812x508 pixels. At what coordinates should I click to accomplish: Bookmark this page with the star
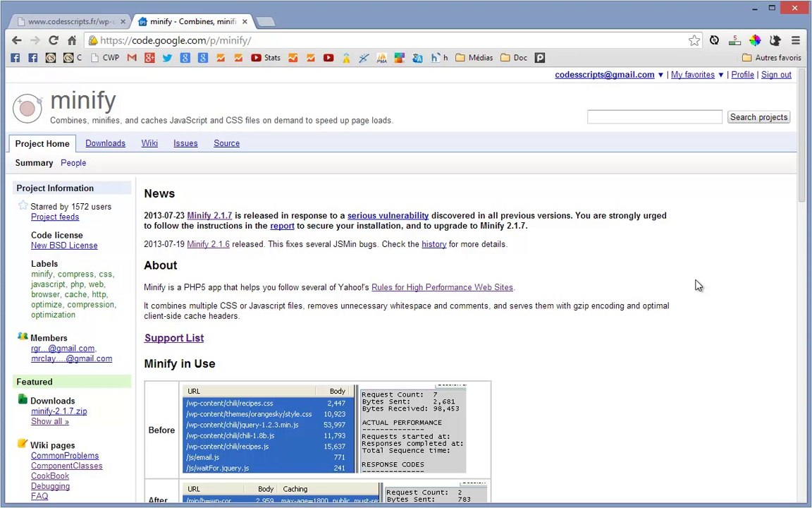(694, 40)
